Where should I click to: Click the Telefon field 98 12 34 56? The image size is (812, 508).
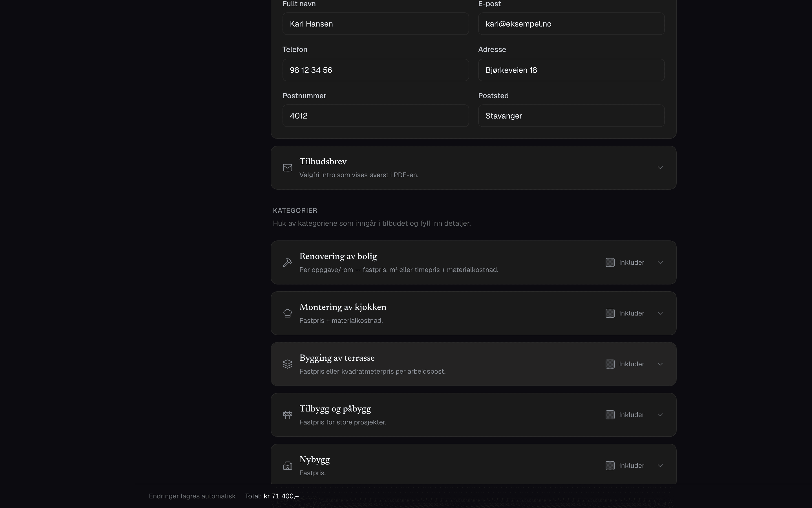click(376, 70)
